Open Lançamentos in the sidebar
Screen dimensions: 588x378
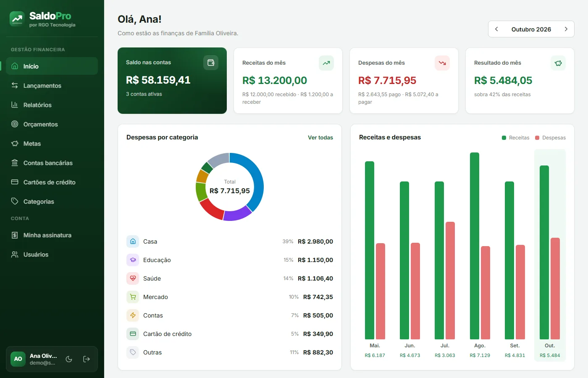click(52, 85)
